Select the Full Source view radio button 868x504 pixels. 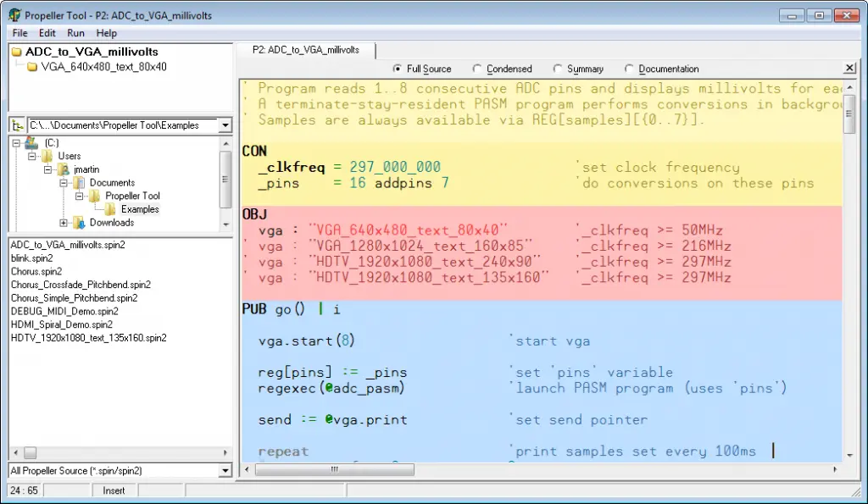pos(397,69)
